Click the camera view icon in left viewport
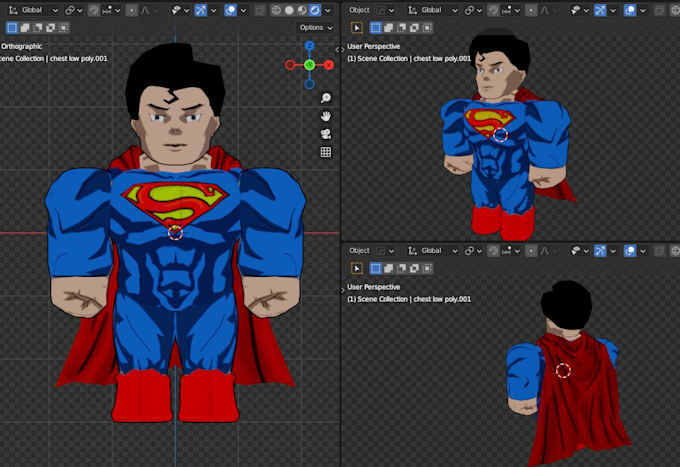680x467 pixels. coord(326,134)
